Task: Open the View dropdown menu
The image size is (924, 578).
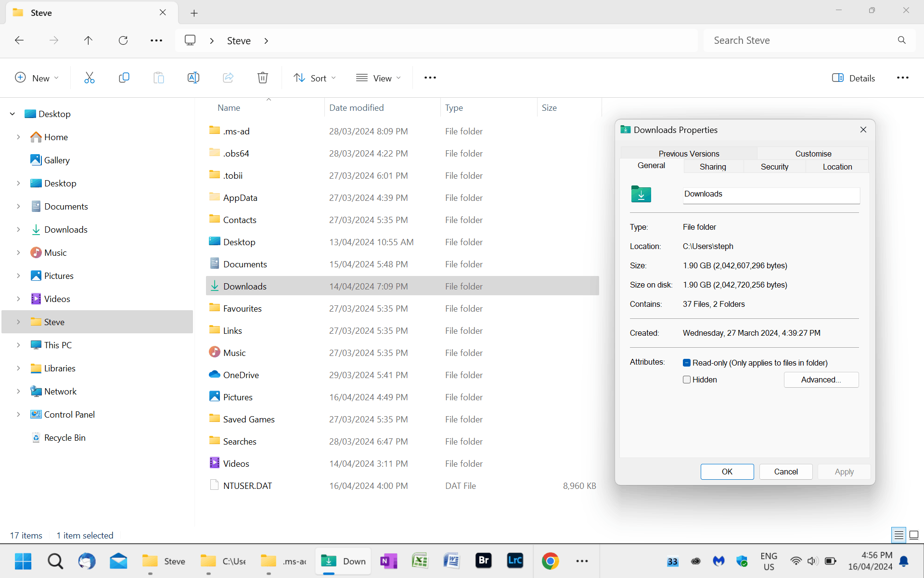Action: (x=379, y=78)
